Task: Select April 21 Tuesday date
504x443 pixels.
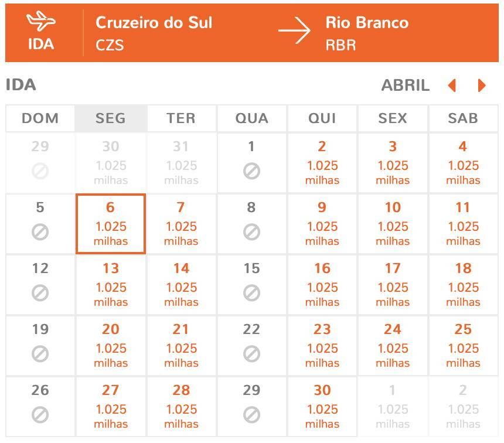Action: click(181, 346)
